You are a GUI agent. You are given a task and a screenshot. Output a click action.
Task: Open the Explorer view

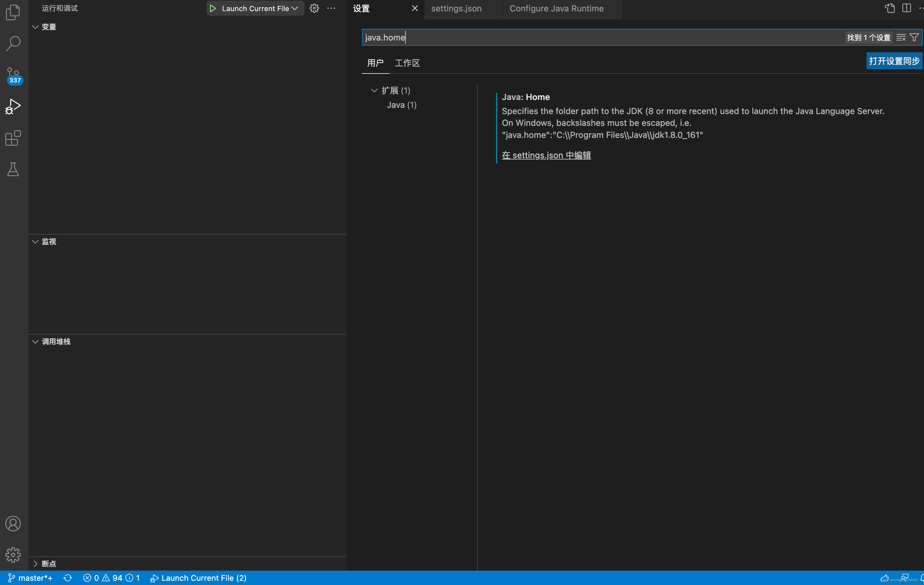pos(13,12)
